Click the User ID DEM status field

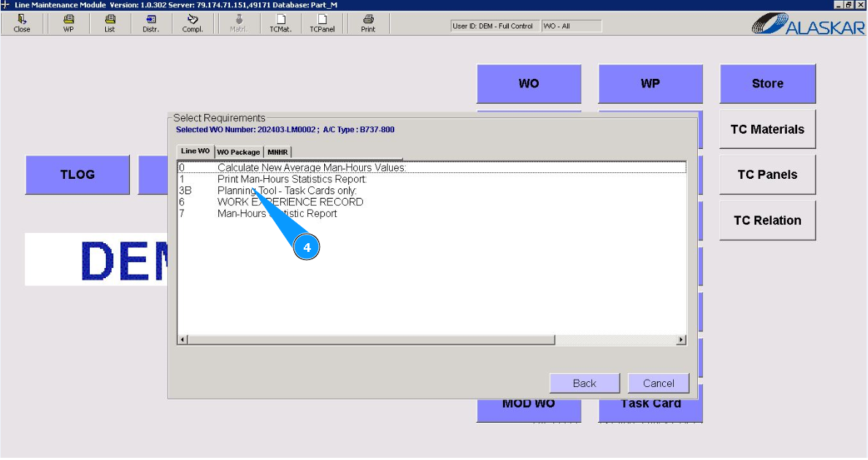click(x=495, y=26)
